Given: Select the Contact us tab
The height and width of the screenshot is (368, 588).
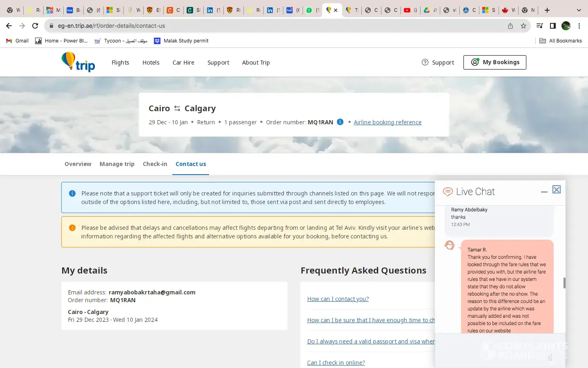Looking at the screenshot, I should [x=191, y=164].
